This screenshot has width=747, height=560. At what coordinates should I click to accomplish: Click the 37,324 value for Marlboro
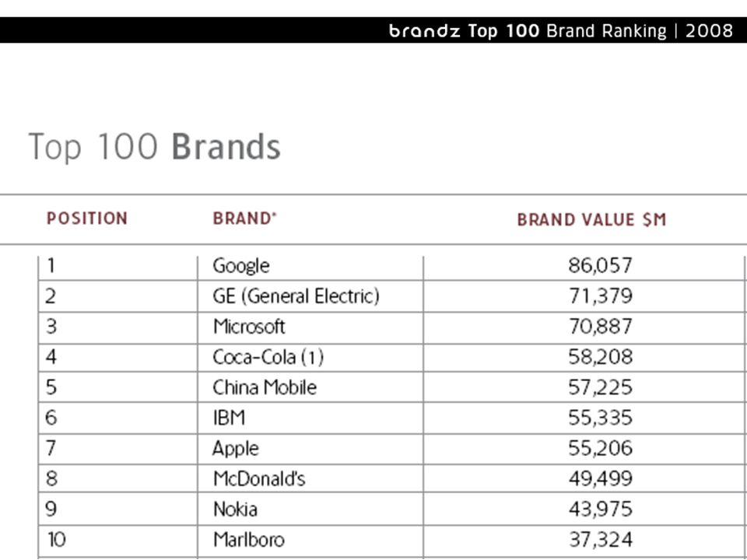point(600,540)
